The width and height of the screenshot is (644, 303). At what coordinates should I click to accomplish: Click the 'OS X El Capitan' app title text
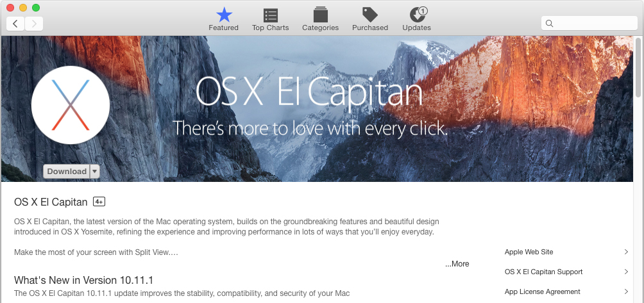pos(51,202)
